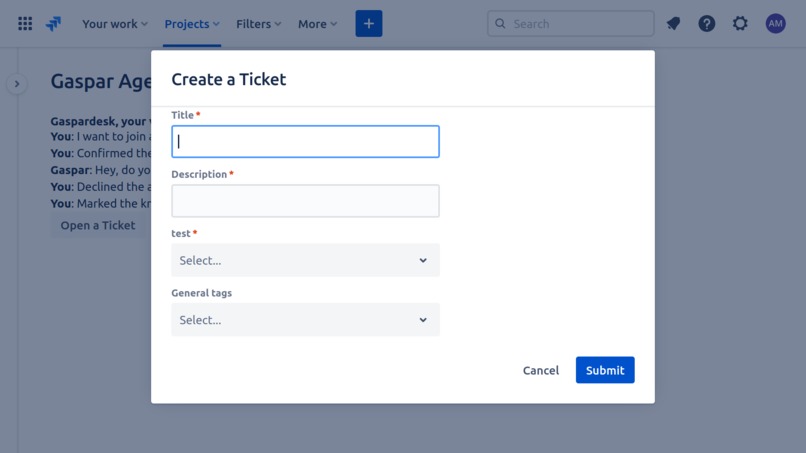
Task: Open the Projects menu
Action: 192,24
